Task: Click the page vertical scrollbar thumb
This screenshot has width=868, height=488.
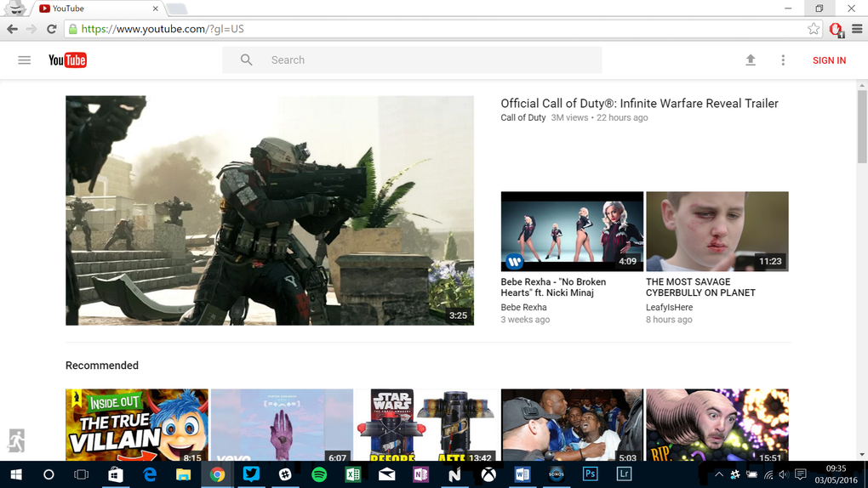Action: [x=862, y=128]
